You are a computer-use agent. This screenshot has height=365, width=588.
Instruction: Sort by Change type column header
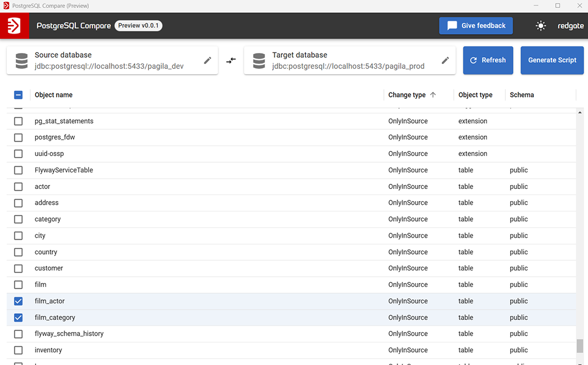coord(407,95)
